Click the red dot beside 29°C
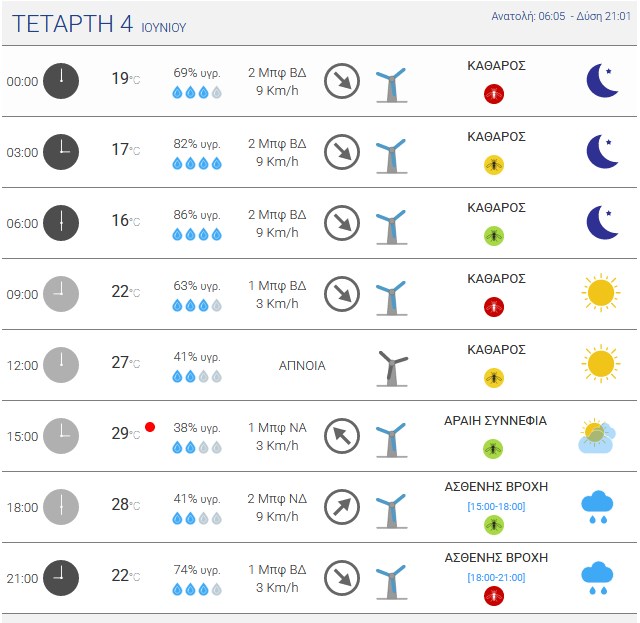The height and width of the screenshot is (623, 640). point(150,427)
